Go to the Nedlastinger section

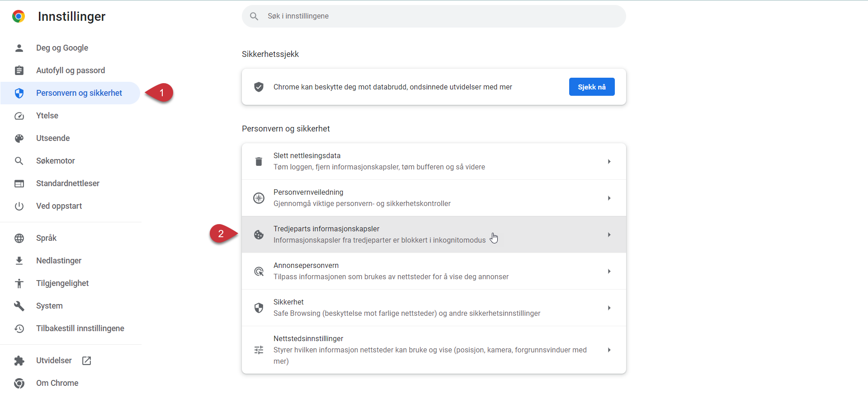[70, 261]
